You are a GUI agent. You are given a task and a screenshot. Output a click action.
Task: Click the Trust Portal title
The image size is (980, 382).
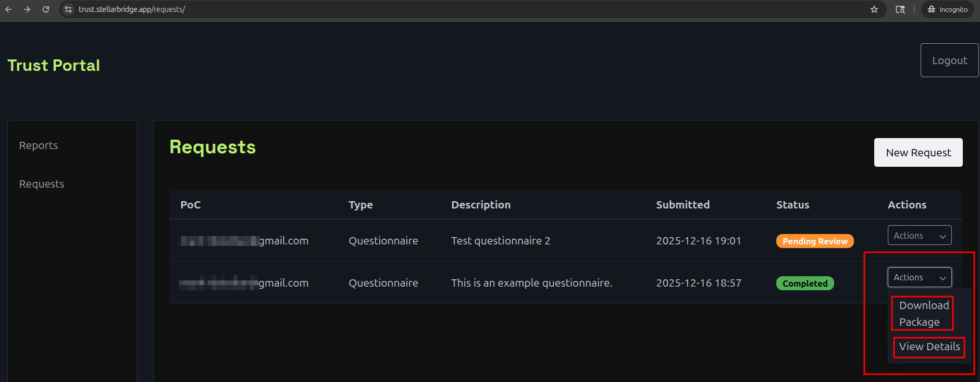coord(54,65)
